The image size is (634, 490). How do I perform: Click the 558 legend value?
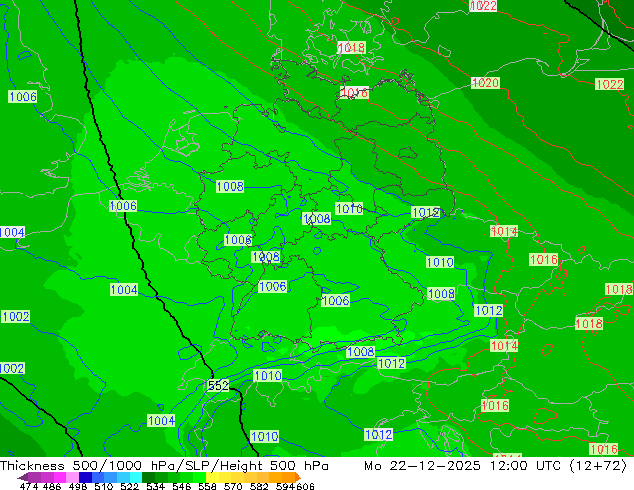point(207,486)
